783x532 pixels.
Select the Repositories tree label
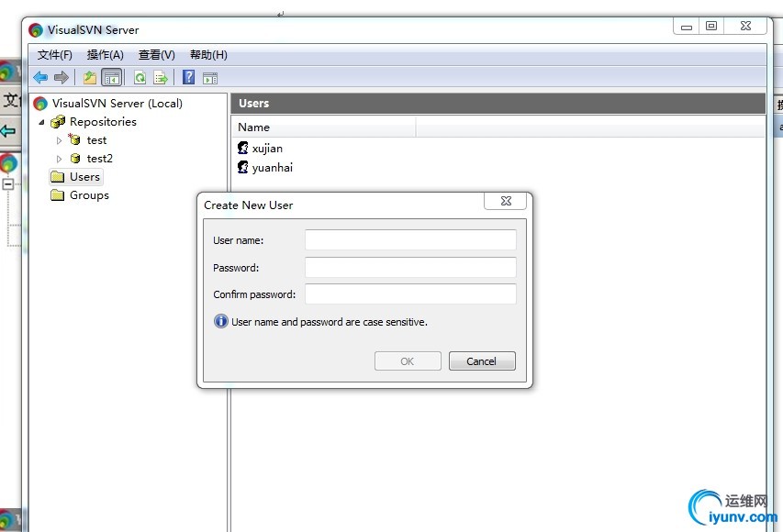coord(103,121)
